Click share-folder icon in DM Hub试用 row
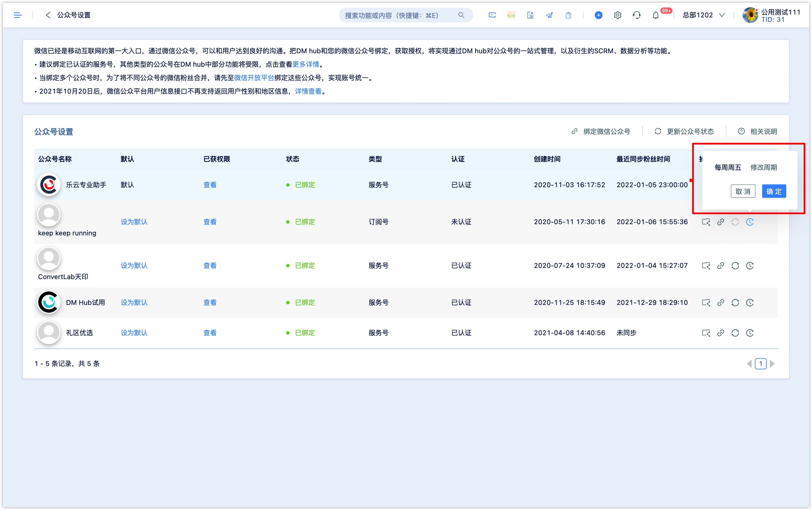Screen dimensions: 812x510 point(706,303)
